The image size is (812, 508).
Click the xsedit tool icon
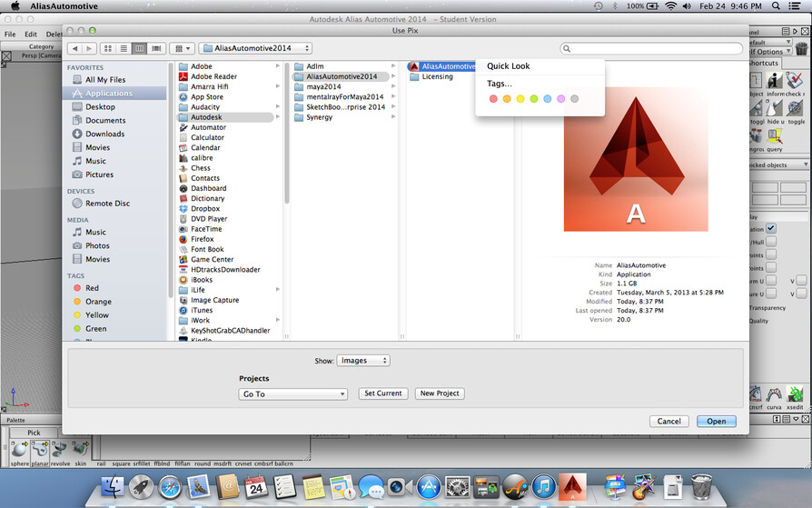pos(795,394)
